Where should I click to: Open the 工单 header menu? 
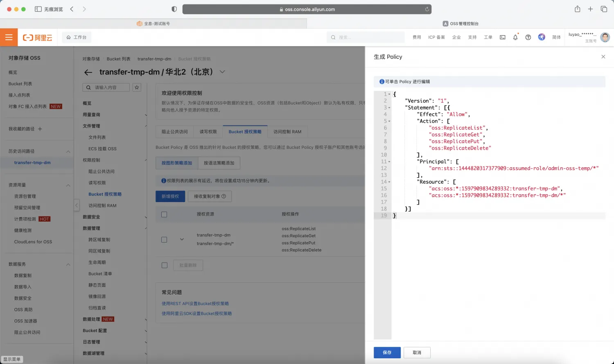click(488, 37)
